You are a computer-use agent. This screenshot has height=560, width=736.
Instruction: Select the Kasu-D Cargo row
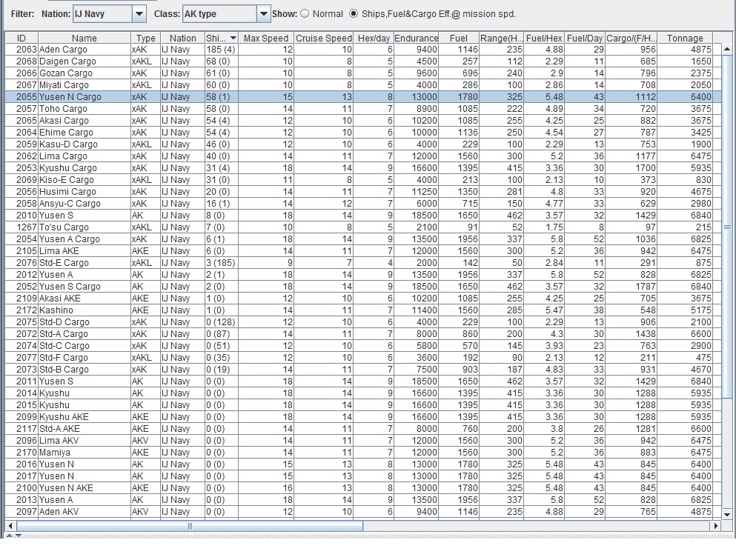pos(363,144)
